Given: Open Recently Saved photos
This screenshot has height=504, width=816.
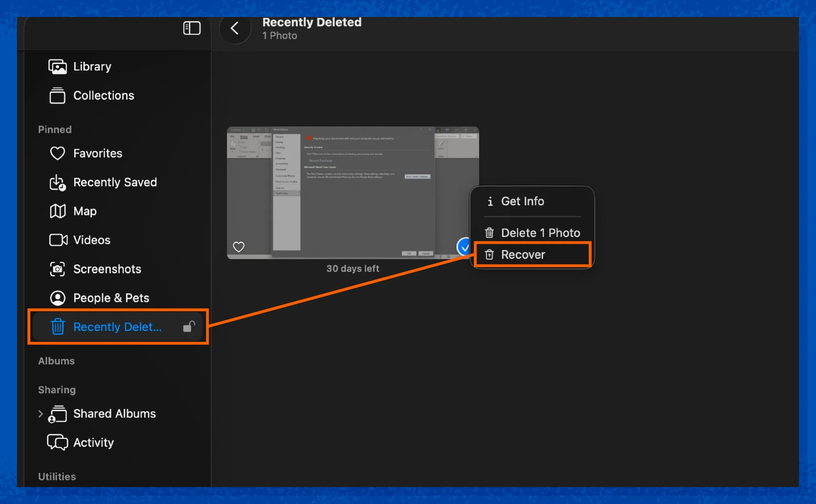Looking at the screenshot, I should click(x=115, y=182).
